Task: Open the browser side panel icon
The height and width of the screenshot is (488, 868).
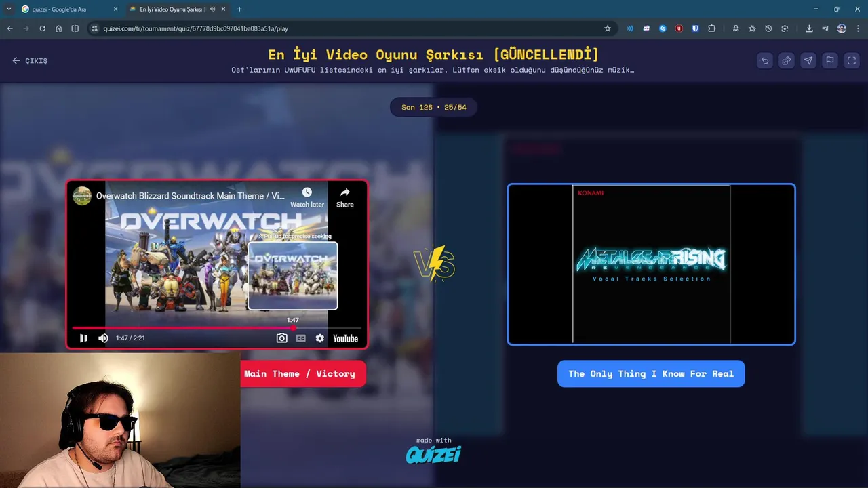Action: pyautogui.click(x=75, y=28)
